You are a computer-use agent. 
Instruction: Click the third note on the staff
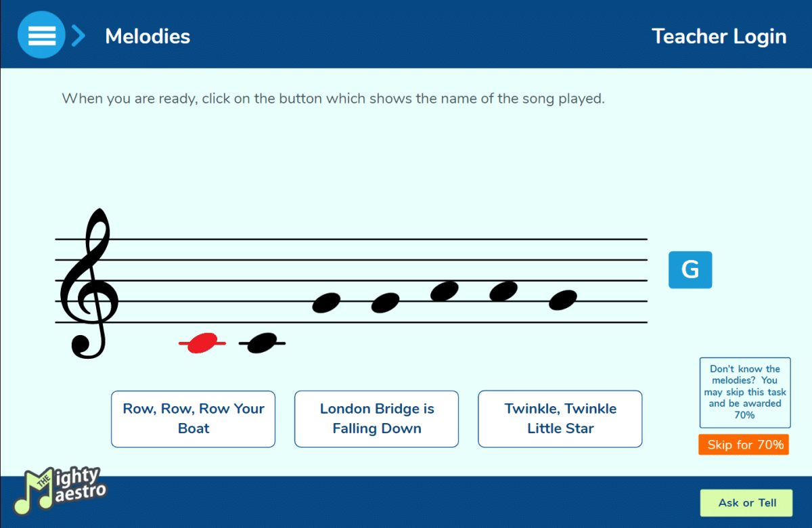326,303
